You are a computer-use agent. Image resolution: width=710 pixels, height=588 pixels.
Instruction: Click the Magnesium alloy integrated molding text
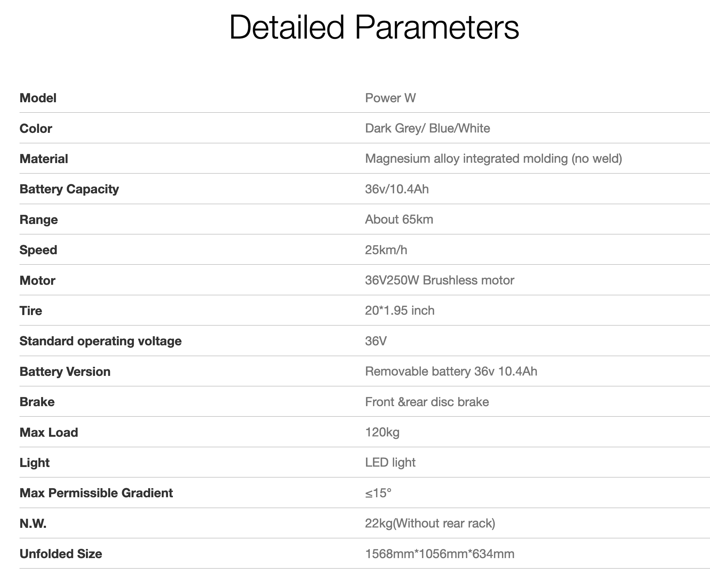click(493, 159)
